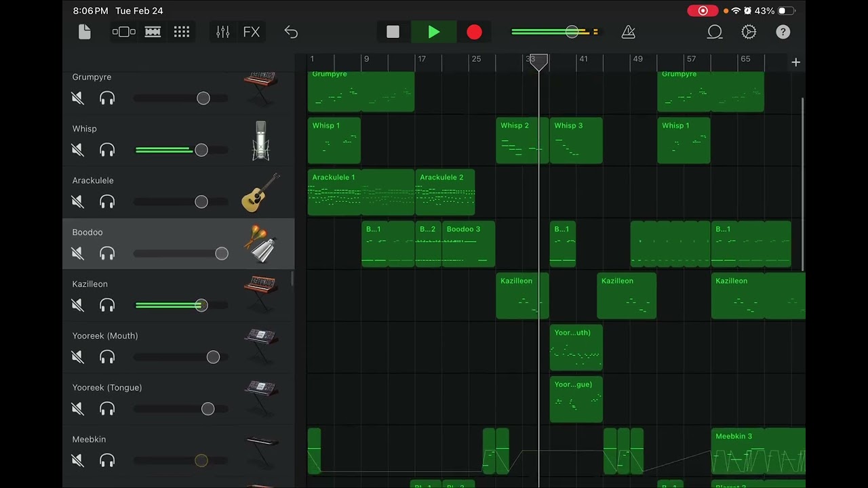
Task: Solo the Meebkin track
Action: (107, 461)
